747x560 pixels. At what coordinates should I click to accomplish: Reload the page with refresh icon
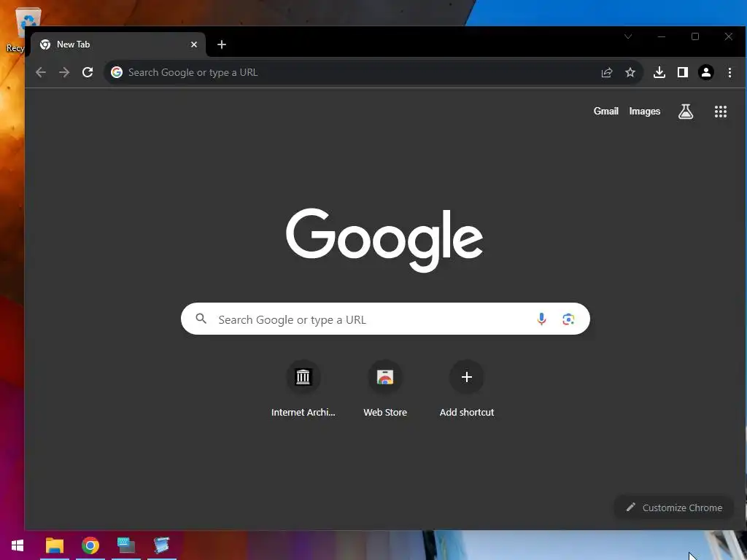(88, 72)
